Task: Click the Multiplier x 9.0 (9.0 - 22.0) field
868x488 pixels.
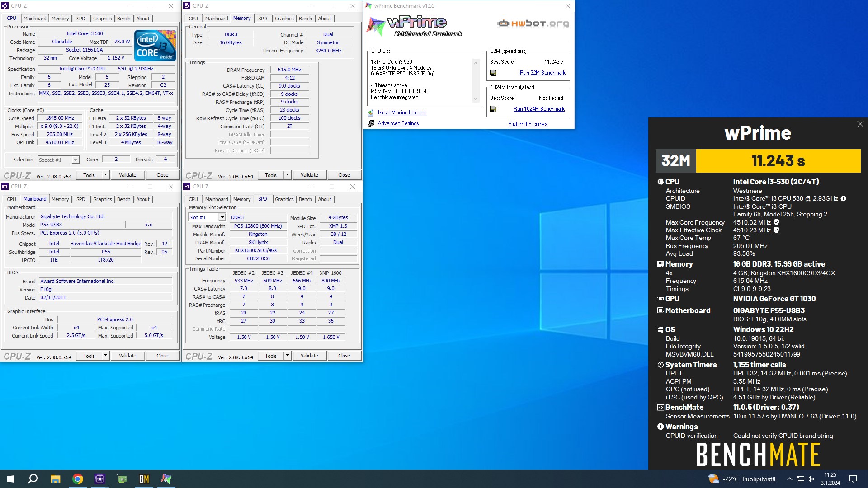Action: click(x=60, y=126)
